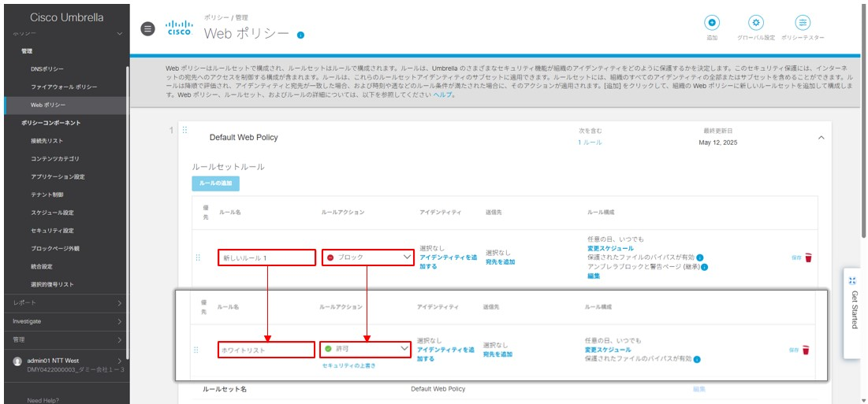Screen dimensions: 868x404
Task: Select Web ポリシー in sidebar
Action: (48, 105)
